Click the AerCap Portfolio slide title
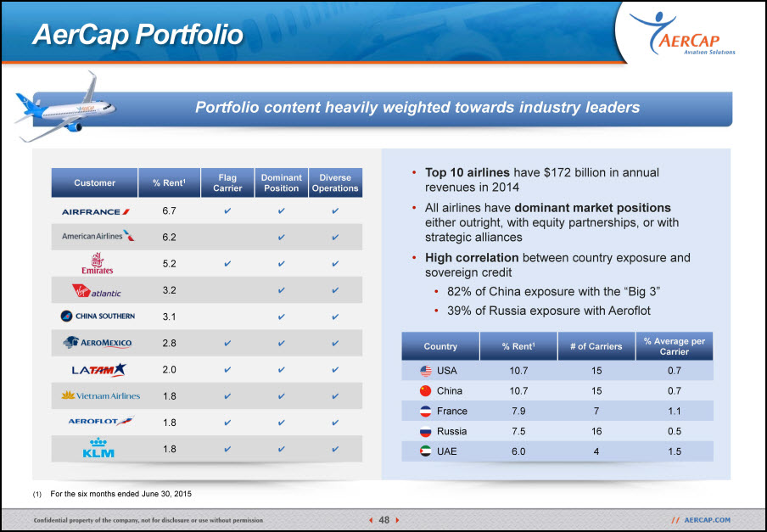The width and height of the screenshot is (767, 532). 138,34
